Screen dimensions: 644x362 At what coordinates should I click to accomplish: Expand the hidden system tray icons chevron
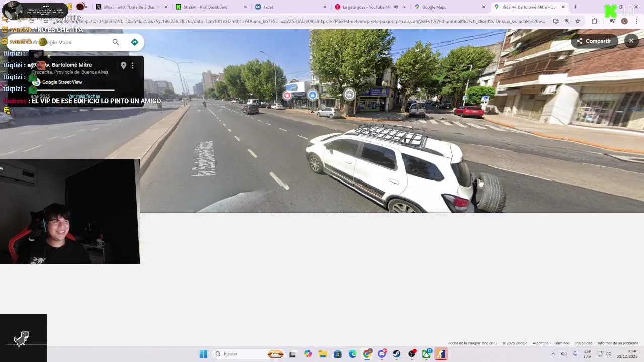(x=553, y=354)
